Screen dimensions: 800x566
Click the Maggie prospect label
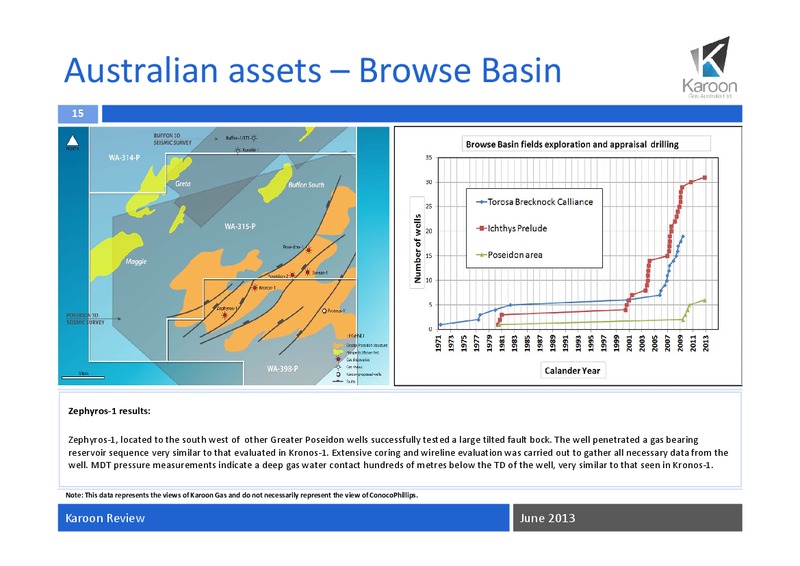click(x=136, y=261)
